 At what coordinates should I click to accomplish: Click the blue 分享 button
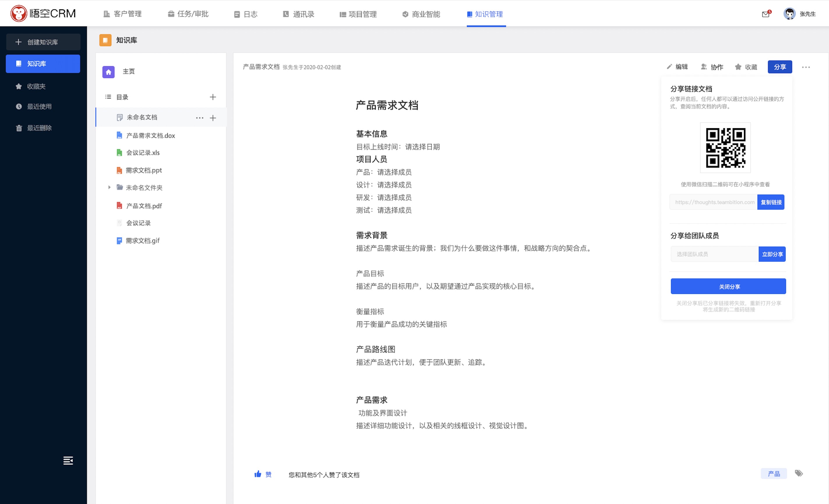point(780,67)
